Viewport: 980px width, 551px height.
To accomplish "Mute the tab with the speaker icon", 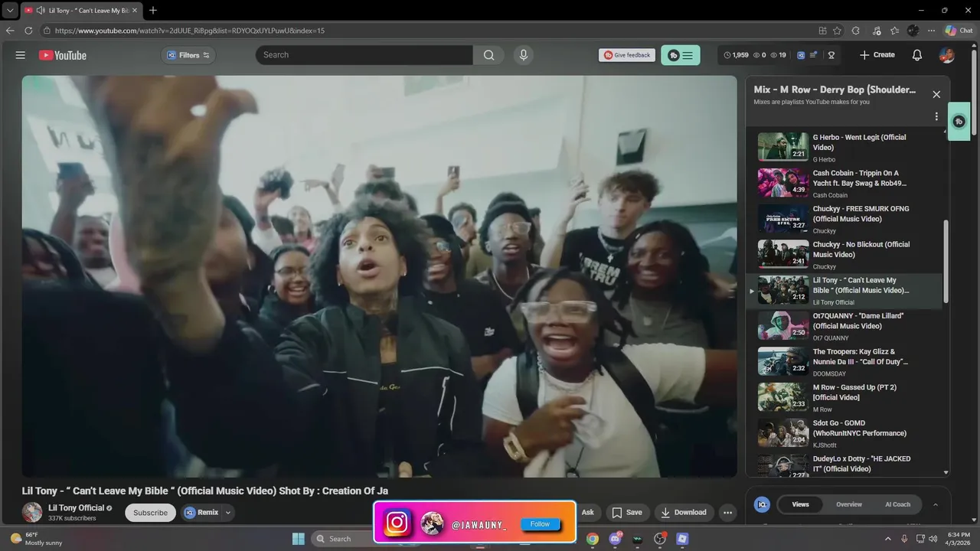I will pos(40,10).
